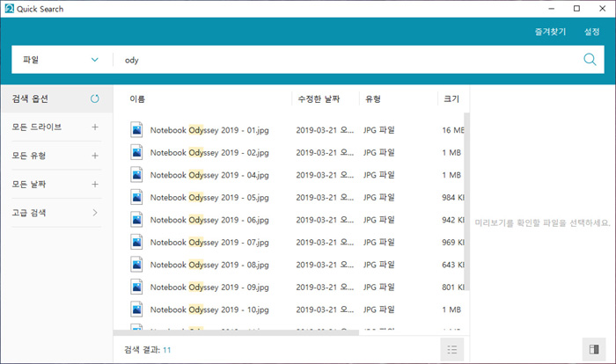Expand the 모든 날짜 filter
The image size is (616, 364).
pyautogui.click(x=95, y=184)
